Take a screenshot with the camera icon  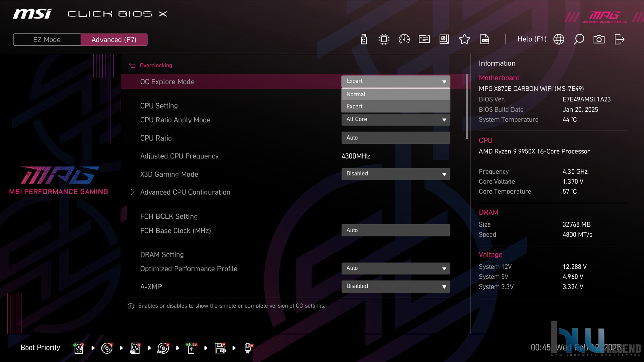(x=599, y=39)
